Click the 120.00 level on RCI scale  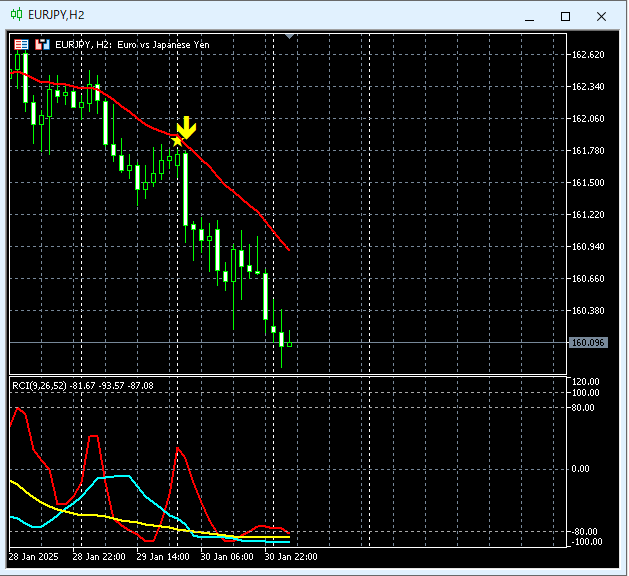[x=585, y=381]
